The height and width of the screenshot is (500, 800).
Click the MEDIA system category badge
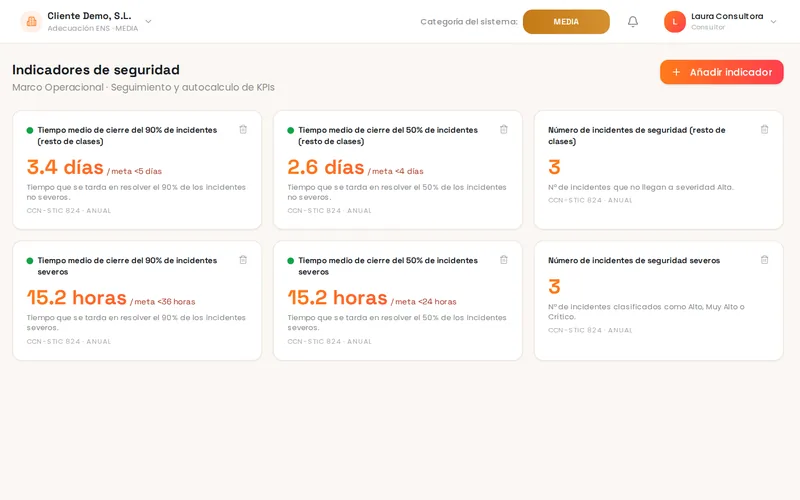tap(566, 22)
